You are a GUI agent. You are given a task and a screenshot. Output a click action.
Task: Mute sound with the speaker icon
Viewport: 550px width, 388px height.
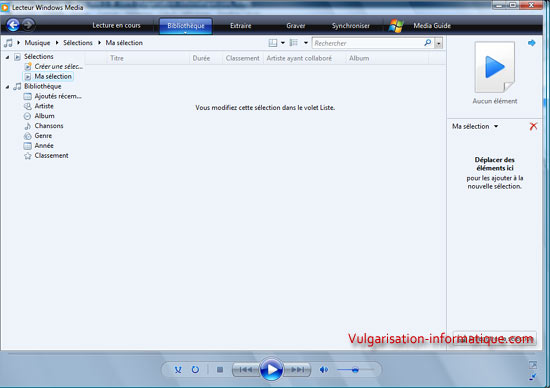[324, 369]
